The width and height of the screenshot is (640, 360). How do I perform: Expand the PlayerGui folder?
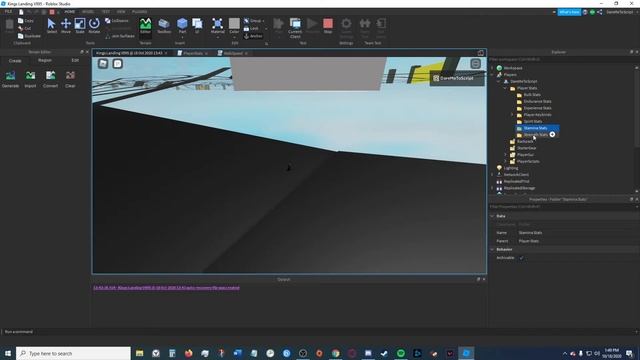[x=505, y=155]
